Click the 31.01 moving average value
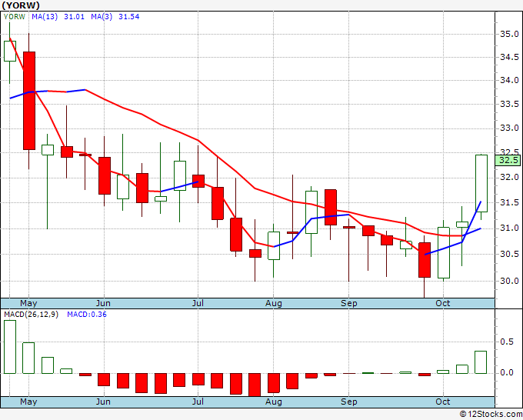The height and width of the screenshot is (420, 523). pos(74,17)
